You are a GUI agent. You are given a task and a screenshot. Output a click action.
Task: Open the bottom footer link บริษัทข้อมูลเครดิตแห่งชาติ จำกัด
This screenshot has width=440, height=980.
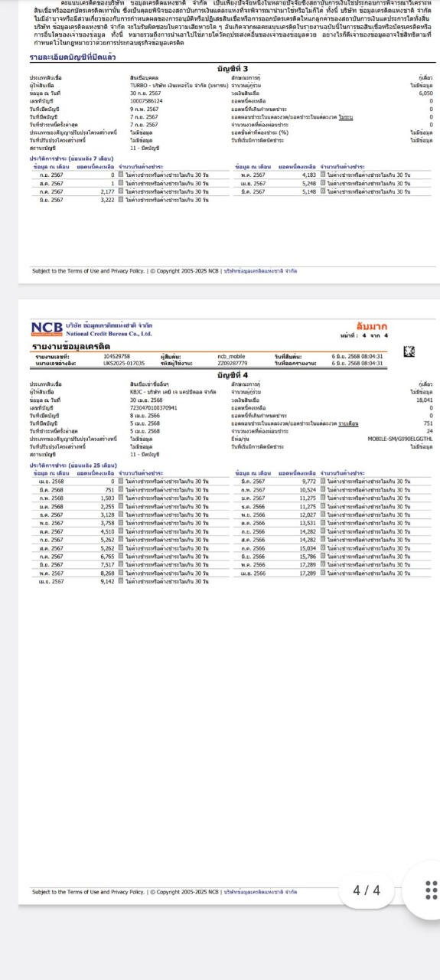[261, 891]
